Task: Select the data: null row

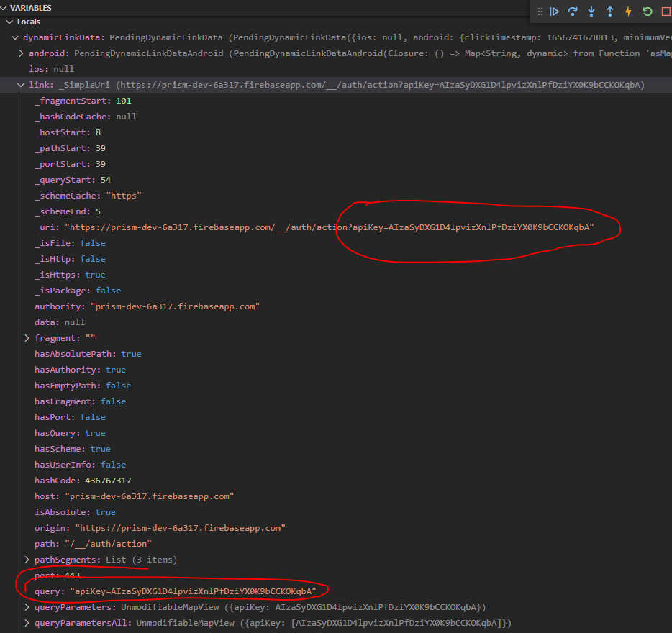Action: point(336,322)
